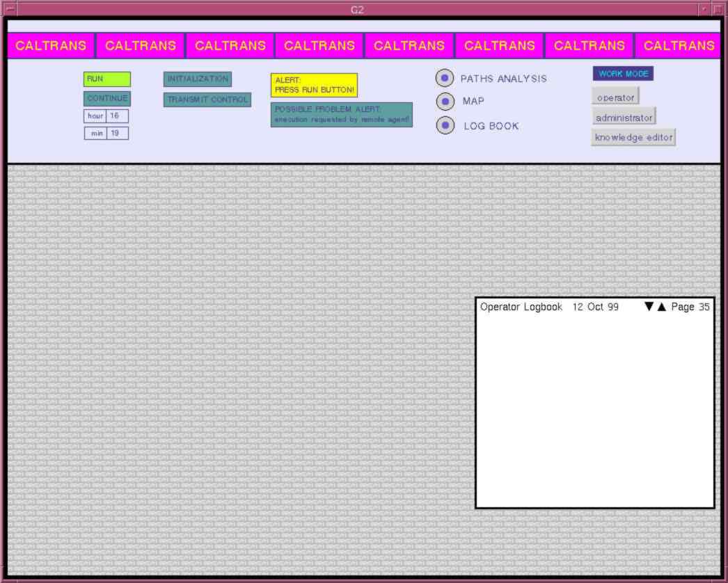Click the min value field showing 19
The height and width of the screenshot is (583, 728).
tap(118, 133)
